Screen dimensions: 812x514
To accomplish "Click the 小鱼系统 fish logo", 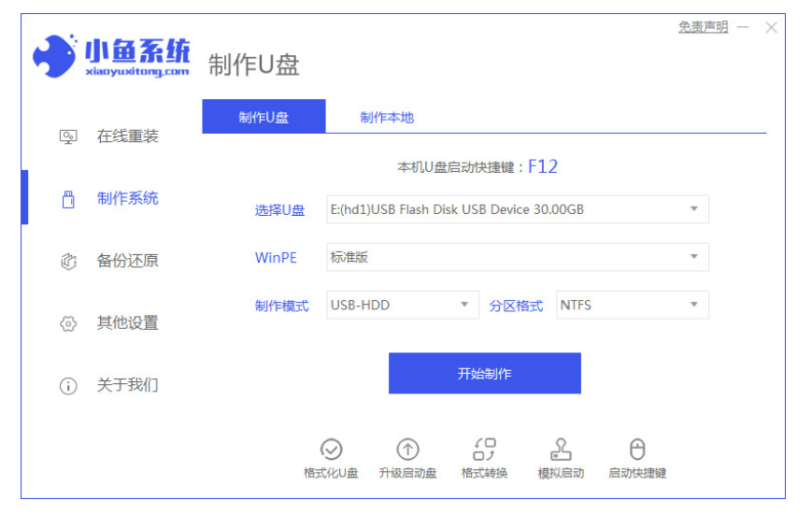I will click(54, 57).
